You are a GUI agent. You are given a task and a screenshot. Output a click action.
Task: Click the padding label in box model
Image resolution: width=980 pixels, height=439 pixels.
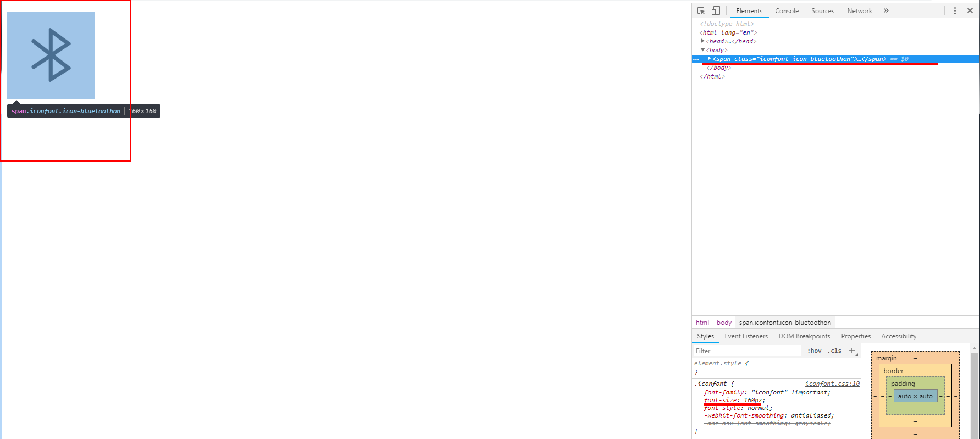(x=903, y=384)
